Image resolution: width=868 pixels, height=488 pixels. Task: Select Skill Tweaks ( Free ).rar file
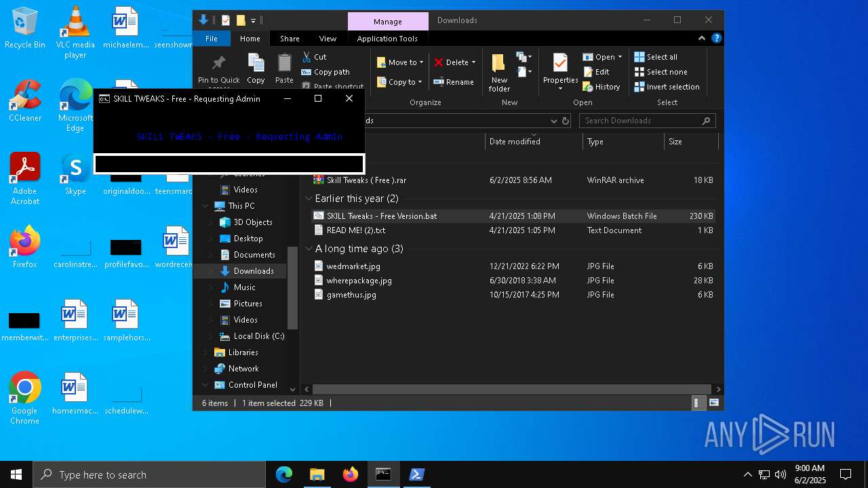pyautogui.click(x=513, y=180)
